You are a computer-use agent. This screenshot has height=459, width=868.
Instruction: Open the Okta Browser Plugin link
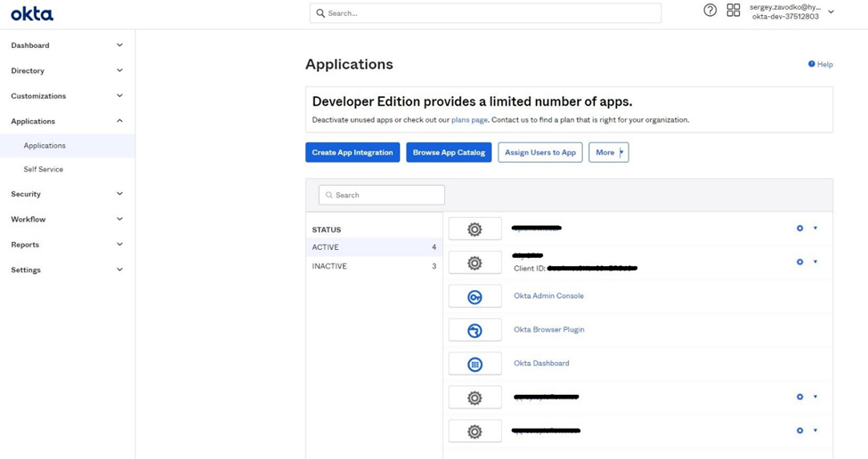pos(549,330)
